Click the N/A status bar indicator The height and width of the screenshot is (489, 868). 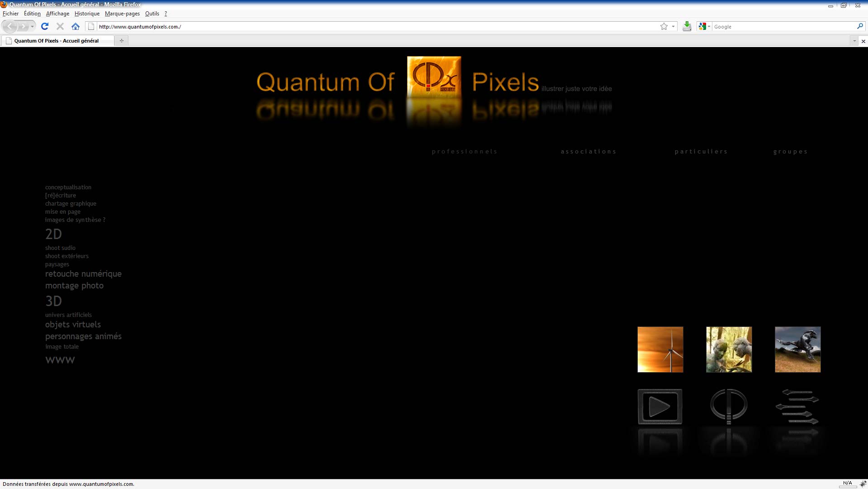click(x=847, y=483)
